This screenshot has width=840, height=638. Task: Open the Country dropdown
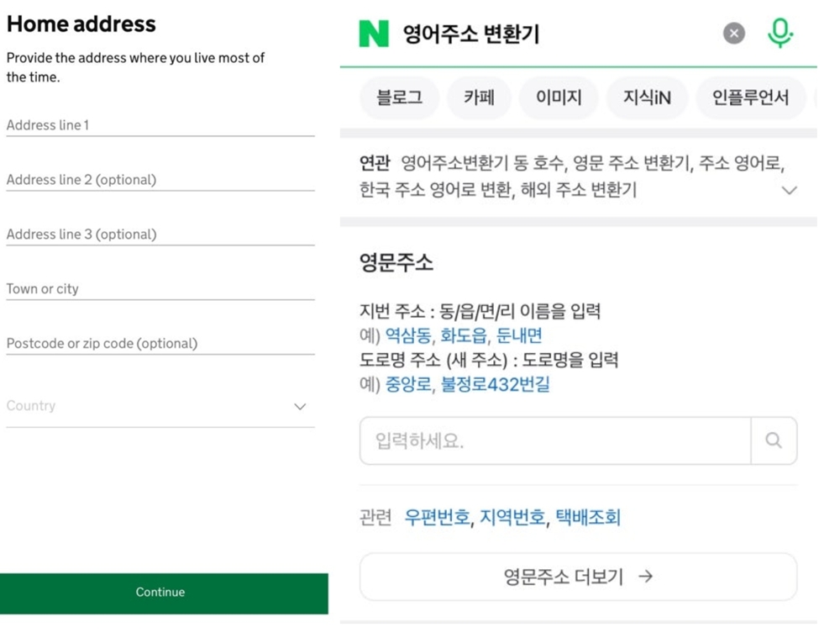click(x=160, y=406)
